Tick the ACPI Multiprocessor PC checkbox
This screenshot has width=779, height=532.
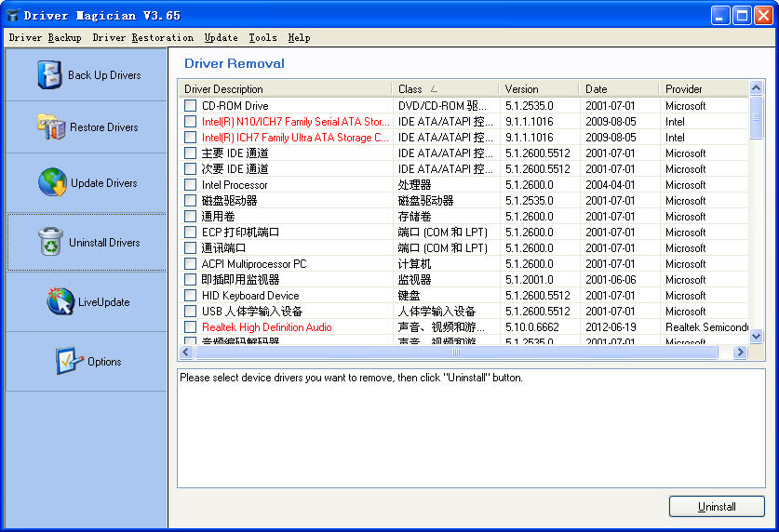point(190,263)
